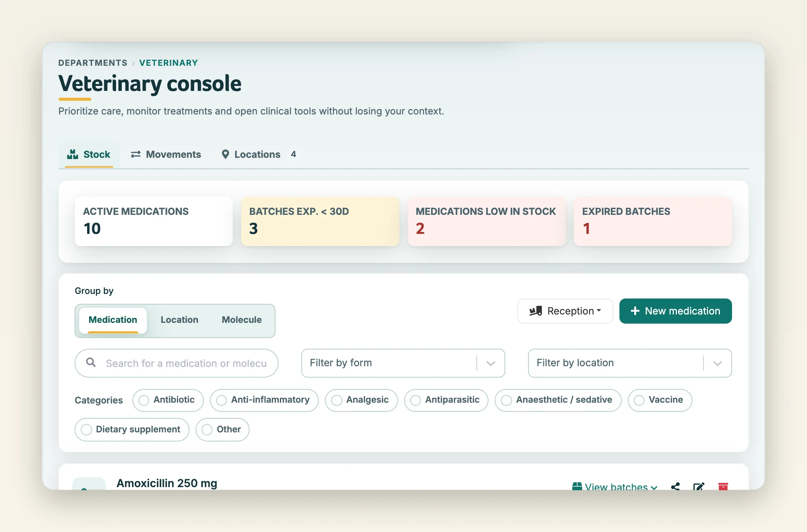Expand View batches for Amoxicillin

pos(615,486)
